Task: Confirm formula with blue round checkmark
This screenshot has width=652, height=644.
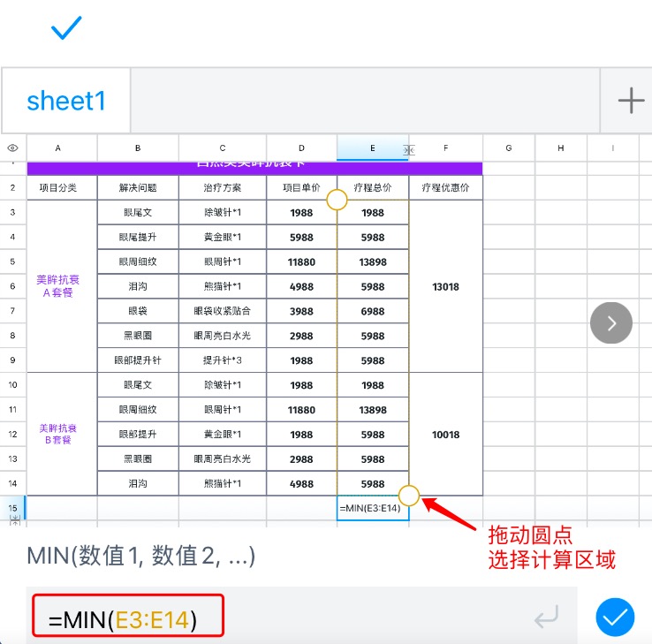Action: point(615,617)
